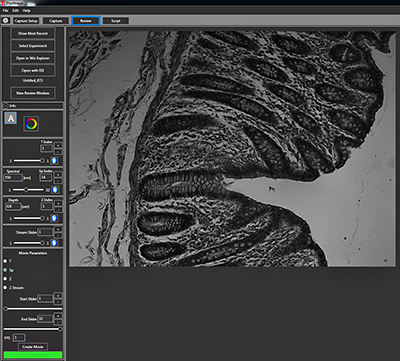Click the settings gear icon in top toolbar
Viewport: 400px width, 361px height.
(x=6, y=21)
